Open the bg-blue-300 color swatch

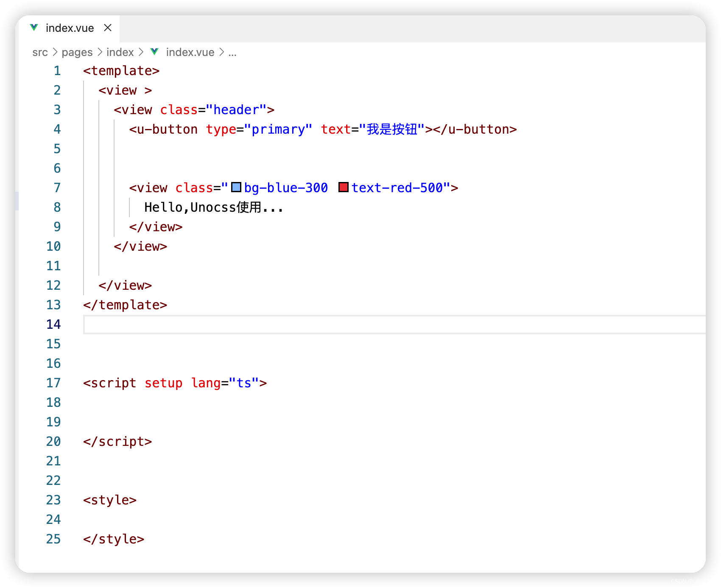tap(236, 187)
